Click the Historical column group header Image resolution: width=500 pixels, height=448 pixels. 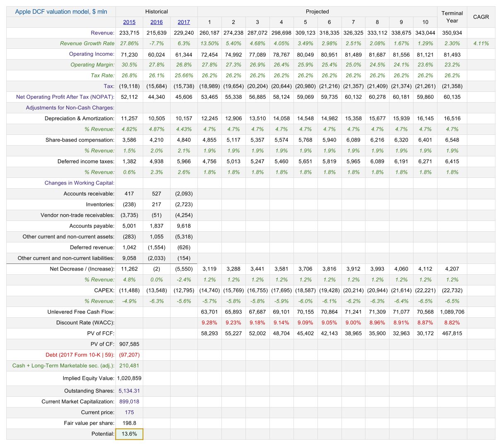tap(156, 12)
